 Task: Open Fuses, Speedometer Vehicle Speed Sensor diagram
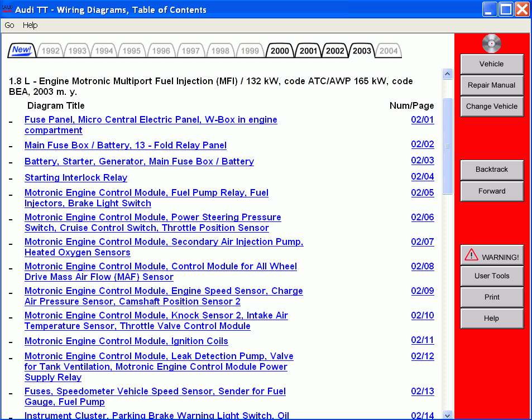click(155, 397)
